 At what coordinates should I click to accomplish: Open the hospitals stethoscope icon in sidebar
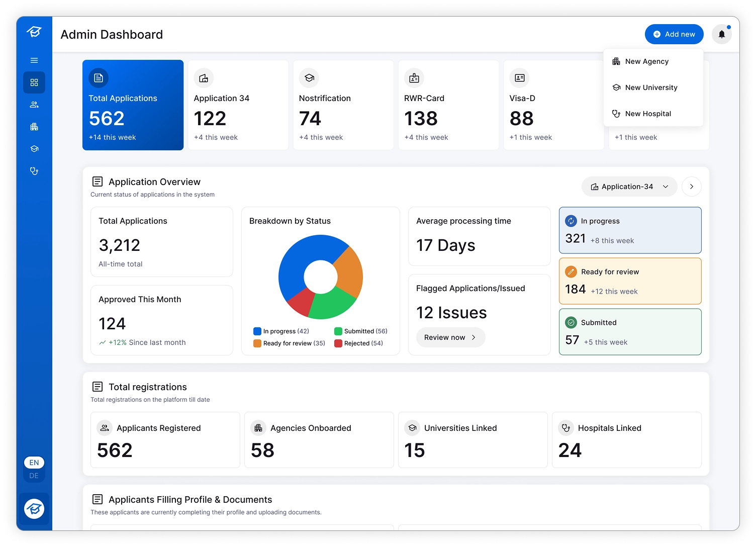[x=34, y=171]
